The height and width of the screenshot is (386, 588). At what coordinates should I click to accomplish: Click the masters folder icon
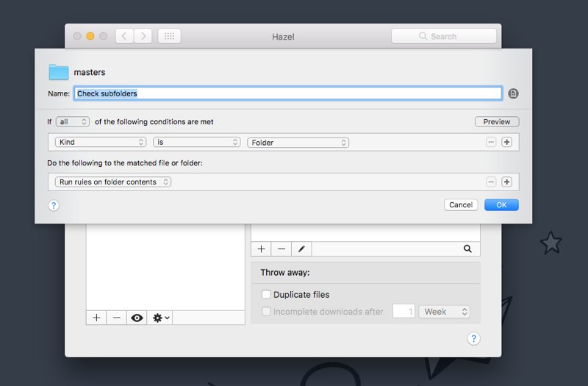59,72
